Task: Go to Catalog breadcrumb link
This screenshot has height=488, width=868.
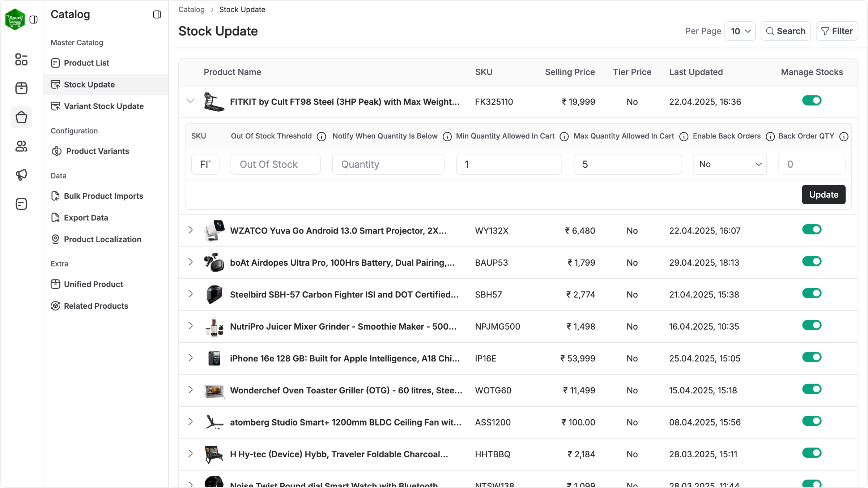Action: pyautogui.click(x=191, y=9)
